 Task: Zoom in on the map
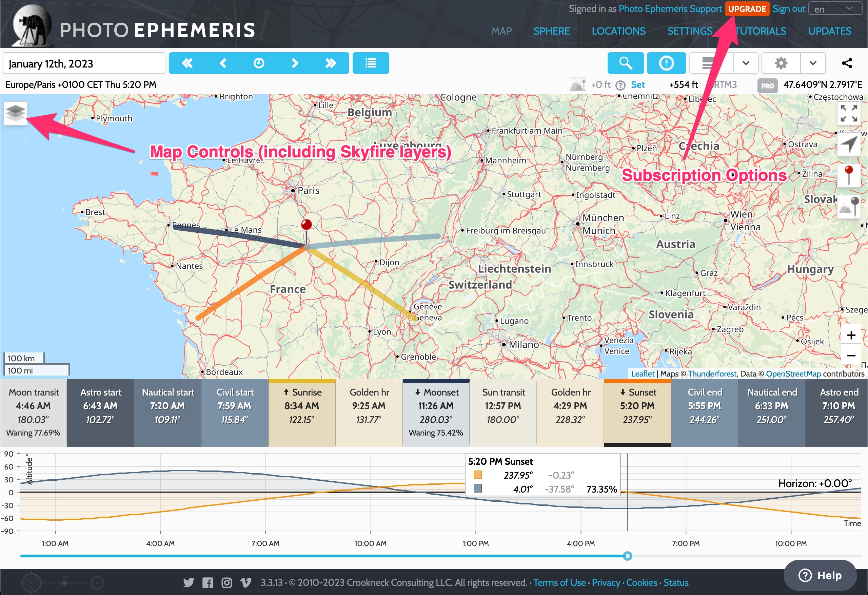pos(851,335)
